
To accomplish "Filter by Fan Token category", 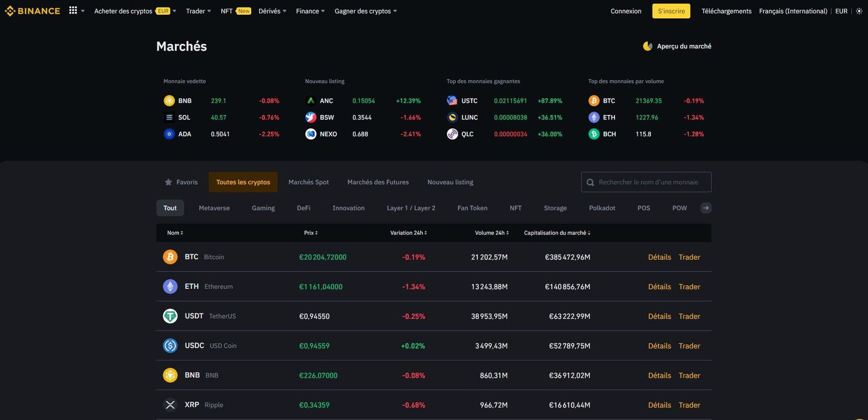I will point(473,208).
